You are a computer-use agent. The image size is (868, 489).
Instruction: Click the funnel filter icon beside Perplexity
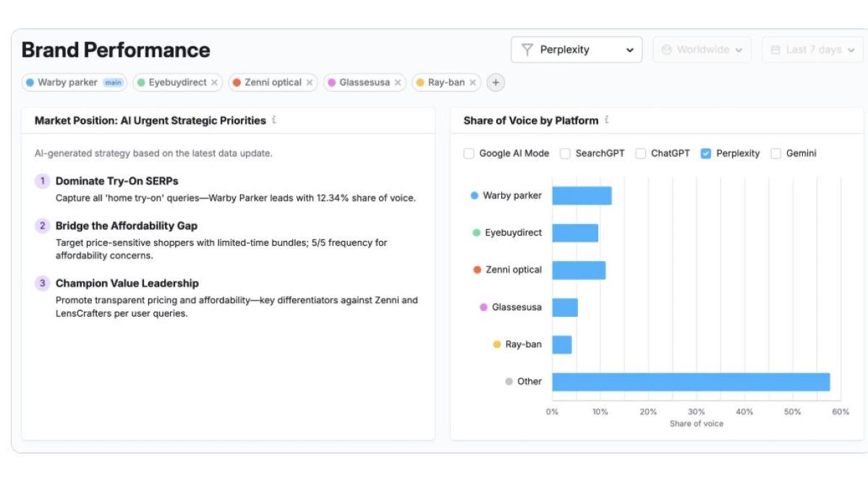(527, 50)
